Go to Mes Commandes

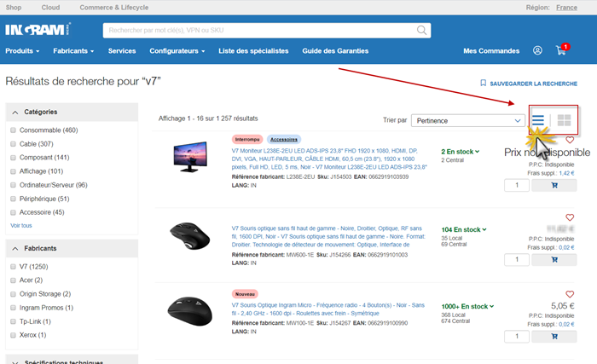click(491, 51)
